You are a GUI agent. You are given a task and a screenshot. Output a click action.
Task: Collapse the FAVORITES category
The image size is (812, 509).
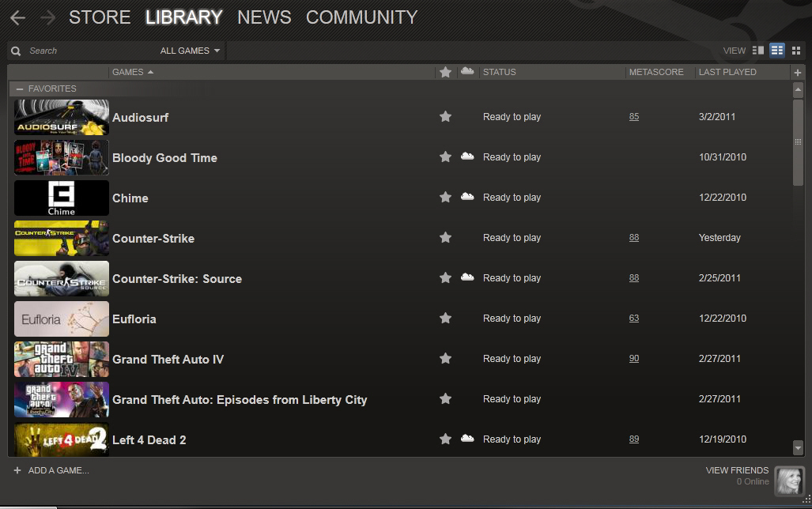point(20,89)
